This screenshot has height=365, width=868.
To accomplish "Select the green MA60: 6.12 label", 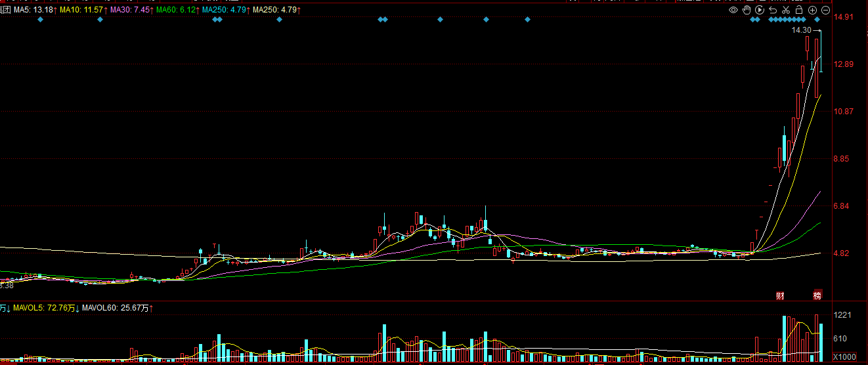I will pos(177,10).
